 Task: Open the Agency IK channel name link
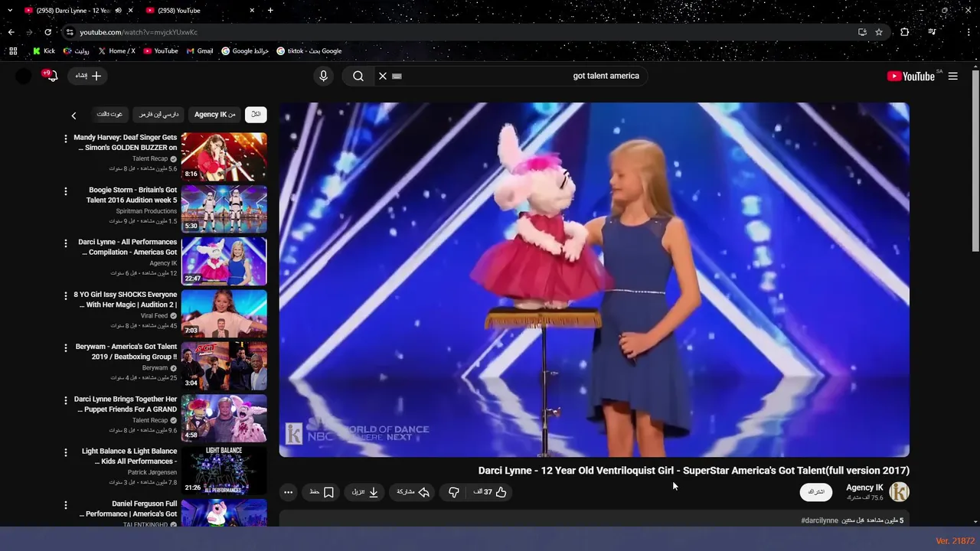(x=864, y=487)
